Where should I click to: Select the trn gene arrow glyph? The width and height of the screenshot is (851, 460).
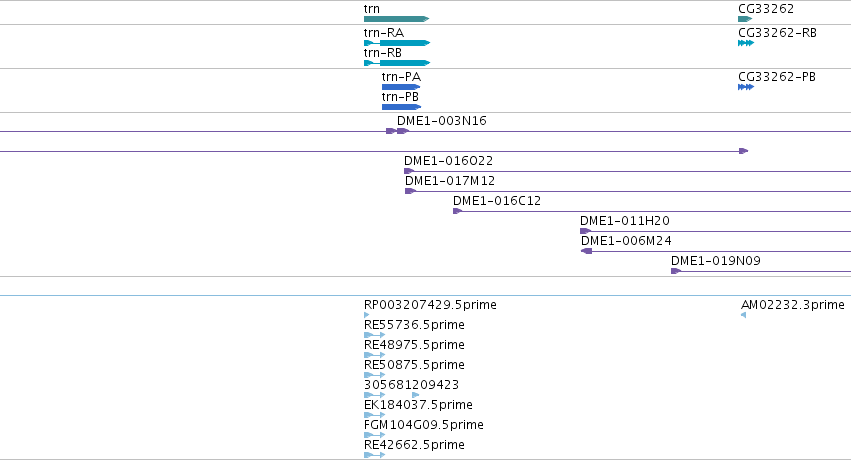397,19
